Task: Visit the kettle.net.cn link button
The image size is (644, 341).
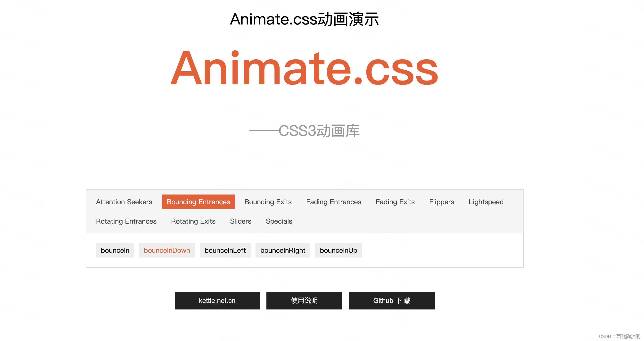Action: (x=217, y=300)
